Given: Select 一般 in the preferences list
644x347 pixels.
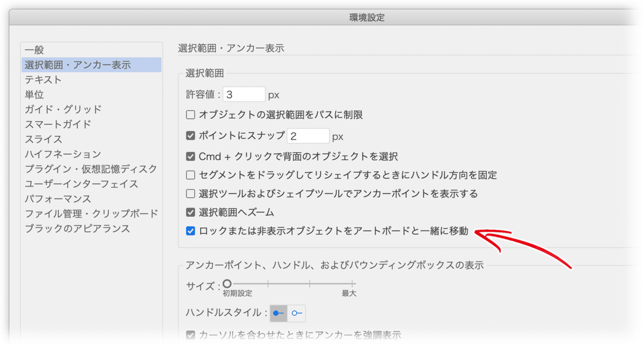Looking at the screenshot, I should pos(34,50).
